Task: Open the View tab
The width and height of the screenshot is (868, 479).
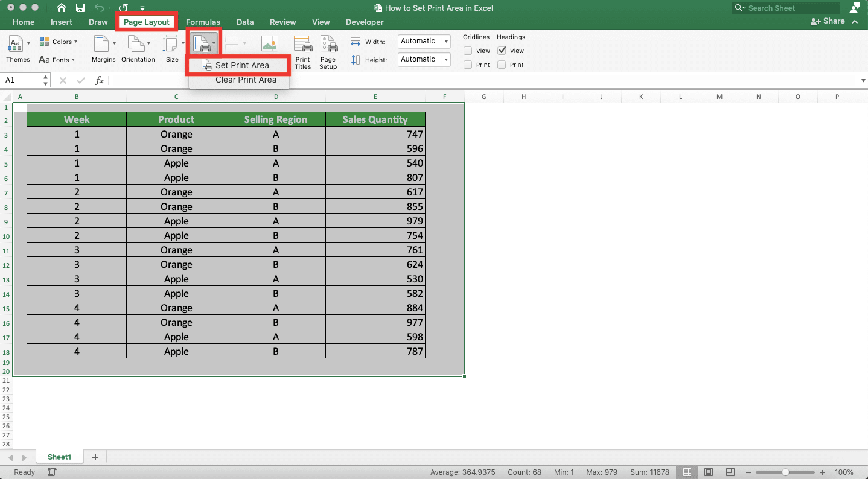Action: 321,22
